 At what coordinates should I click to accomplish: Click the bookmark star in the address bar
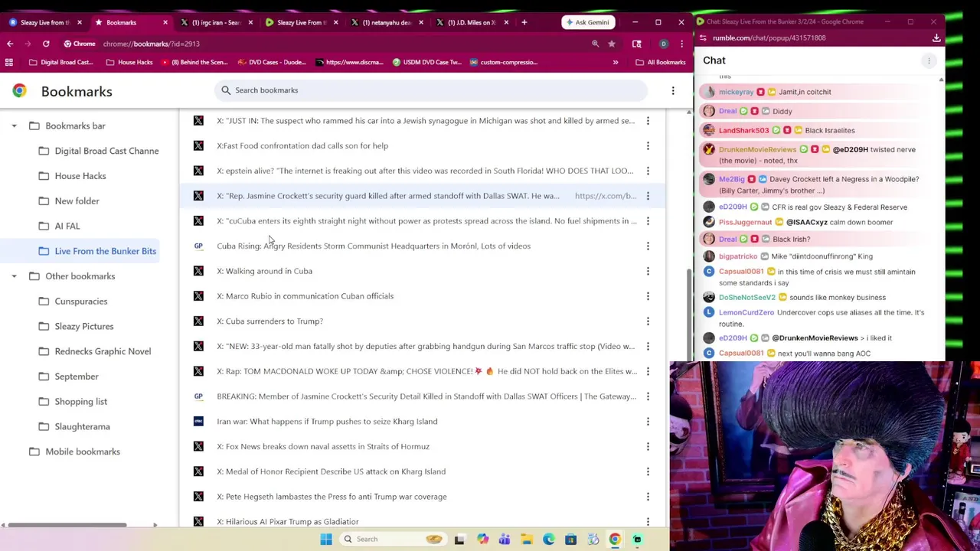point(612,44)
